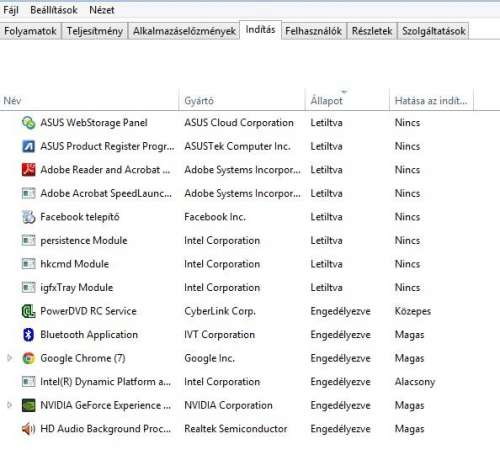The height and width of the screenshot is (460, 500).
Task: Click the Adobe Reader and Acrobat icon
Action: 28,170
